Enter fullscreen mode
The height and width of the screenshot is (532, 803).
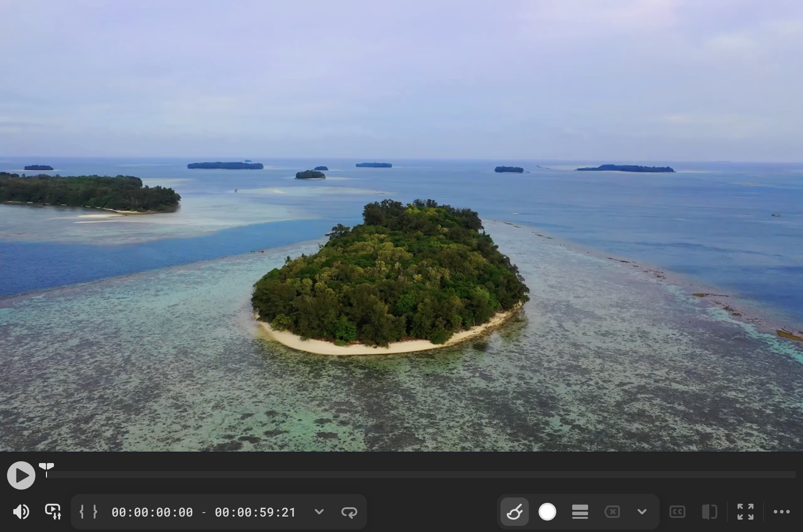pyautogui.click(x=746, y=512)
